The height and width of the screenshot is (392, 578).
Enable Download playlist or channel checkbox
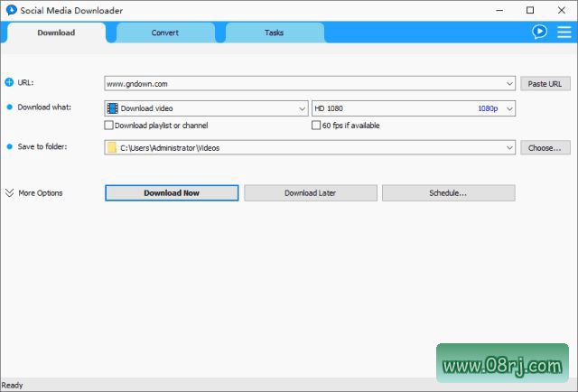(x=109, y=126)
